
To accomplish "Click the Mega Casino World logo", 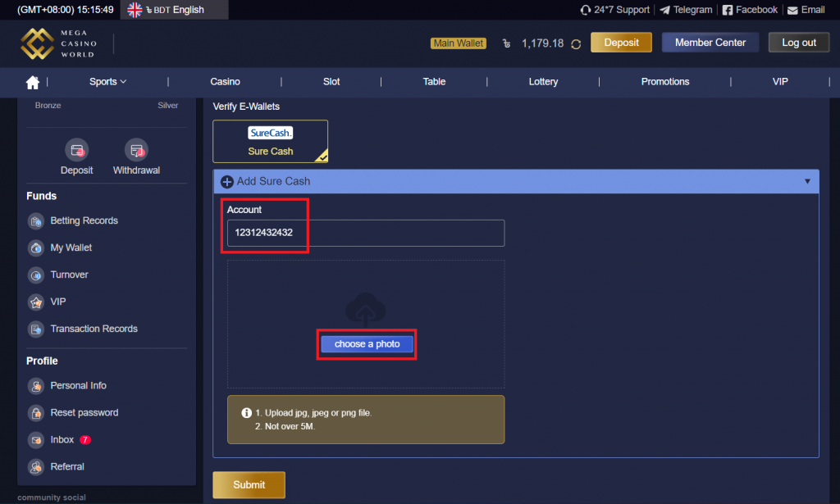I will click(x=59, y=43).
